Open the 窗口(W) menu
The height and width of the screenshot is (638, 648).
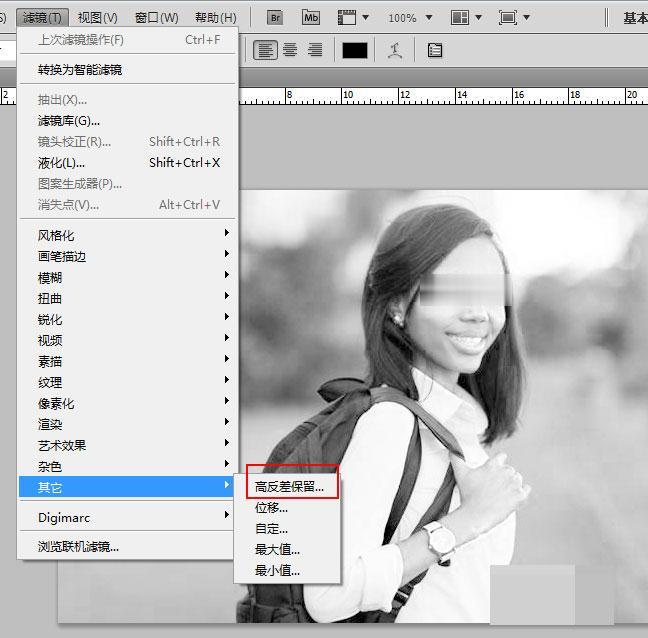(x=157, y=18)
